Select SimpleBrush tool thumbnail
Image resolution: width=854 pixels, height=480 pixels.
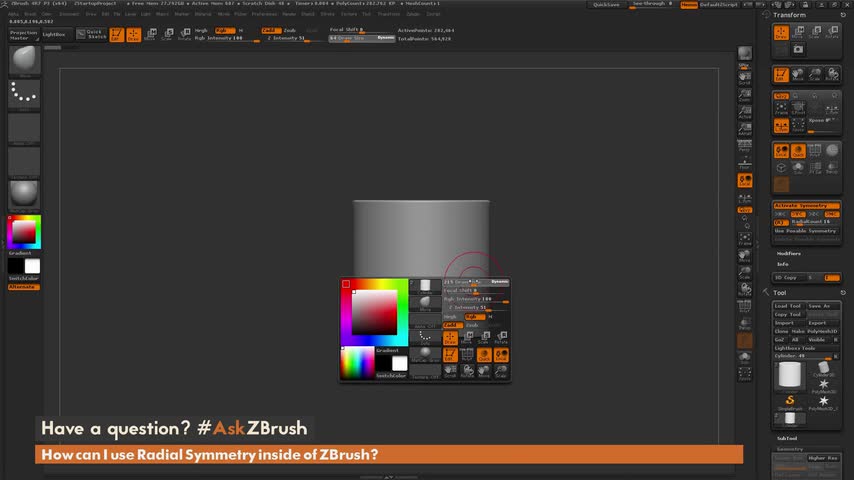[x=790, y=403]
